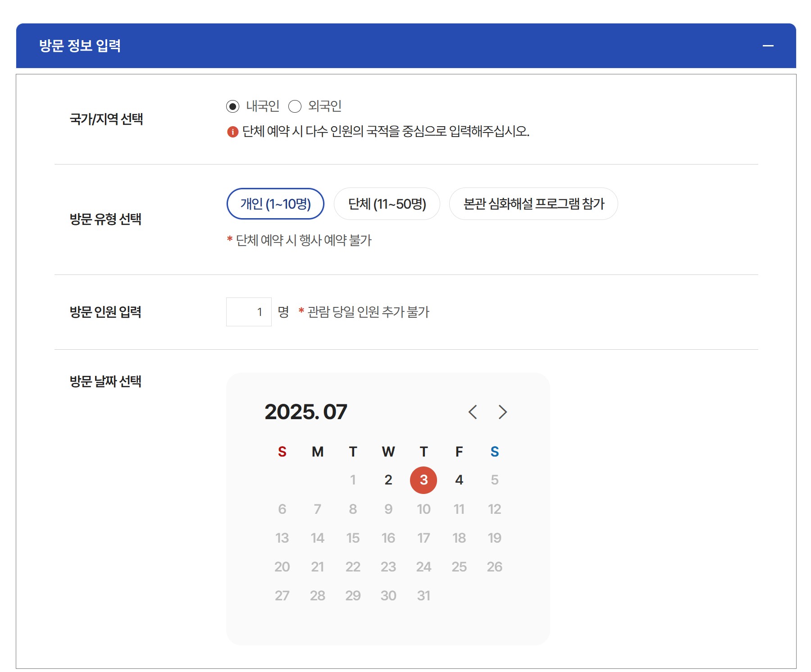Click the left chevron icon in calendar header
The image size is (811, 672).
473,411
